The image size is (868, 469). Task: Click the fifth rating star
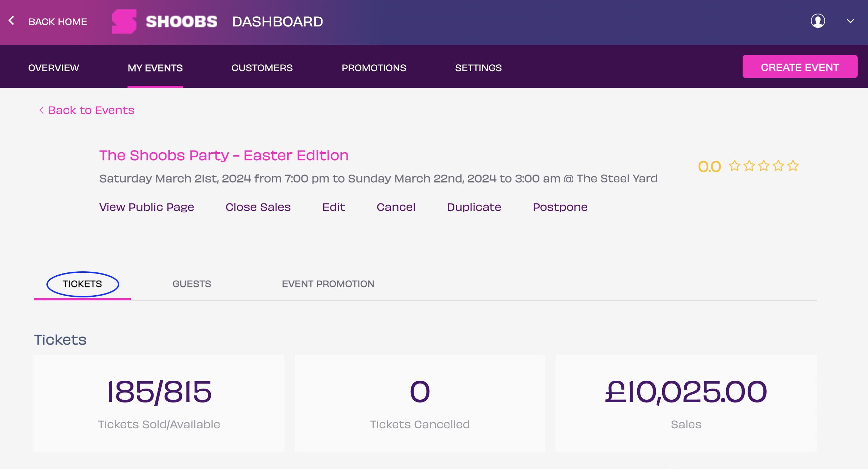click(793, 166)
